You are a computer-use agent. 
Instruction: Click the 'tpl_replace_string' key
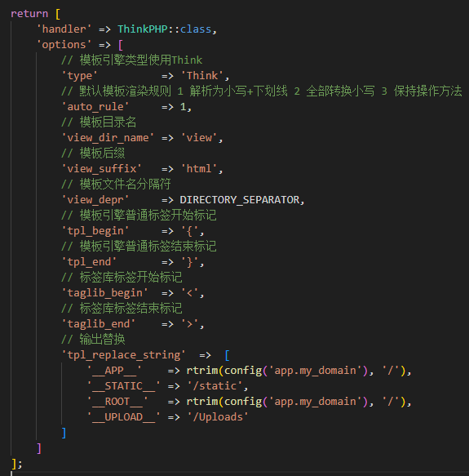click(123, 355)
